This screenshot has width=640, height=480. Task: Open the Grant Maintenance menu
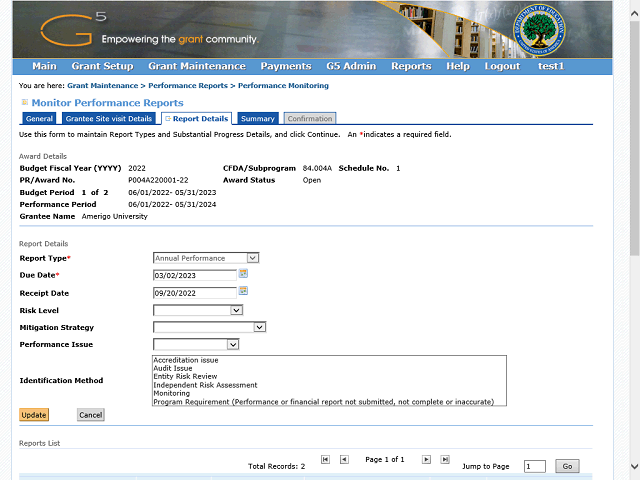point(196,66)
